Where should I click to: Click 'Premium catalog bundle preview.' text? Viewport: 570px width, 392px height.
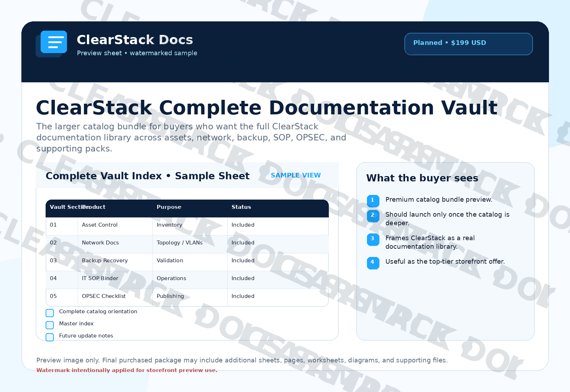tap(439, 200)
